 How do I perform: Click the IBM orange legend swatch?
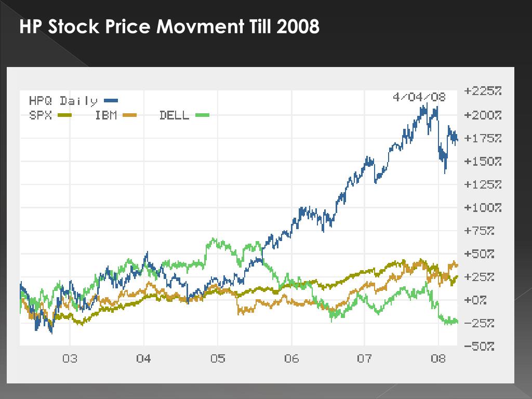129,115
